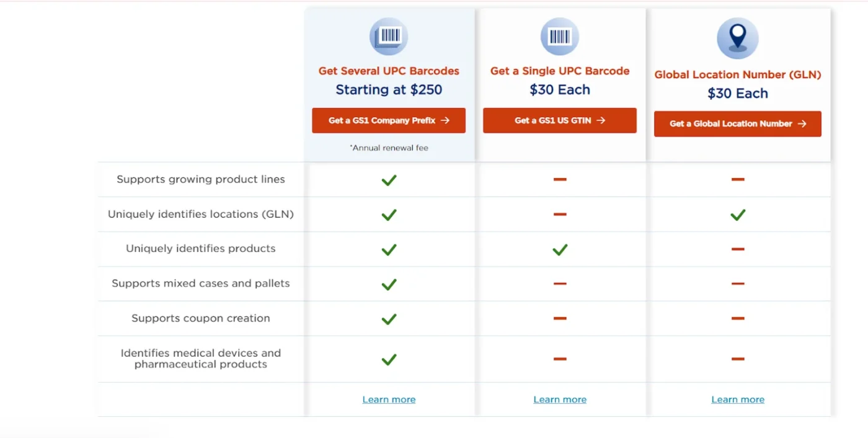Viewport: 868px width, 438px height.
Task: Click the GLN column checkmark for Uniquely identifies locations
Action: coord(738,215)
